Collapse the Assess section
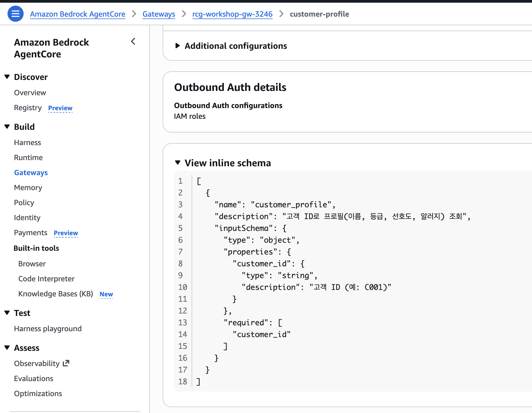Viewport: 532px width, 413px height. click(7, 348)
